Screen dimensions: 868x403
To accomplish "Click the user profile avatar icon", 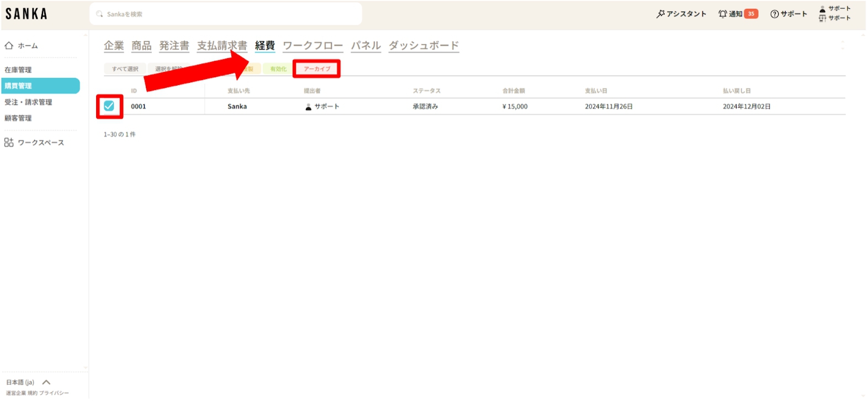I will click(822, 9).
